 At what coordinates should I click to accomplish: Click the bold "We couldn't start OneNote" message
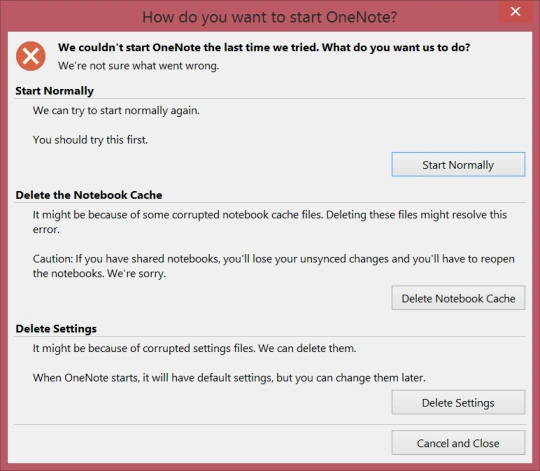264,48
